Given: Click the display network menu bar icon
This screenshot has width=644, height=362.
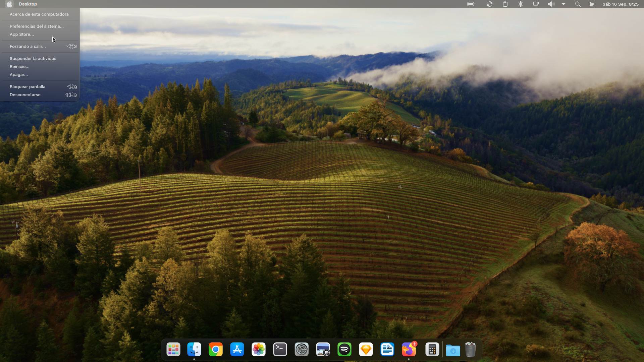Looking at the screenshot, I should pyautogui.click(x=536, y=4).
